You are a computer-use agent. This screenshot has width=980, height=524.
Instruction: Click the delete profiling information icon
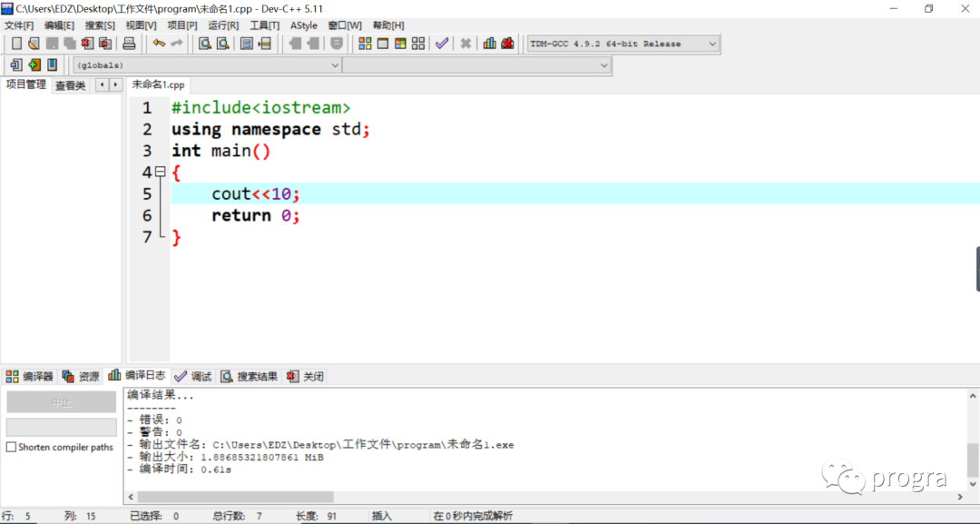pyautogui.click(x=507, y=44)
